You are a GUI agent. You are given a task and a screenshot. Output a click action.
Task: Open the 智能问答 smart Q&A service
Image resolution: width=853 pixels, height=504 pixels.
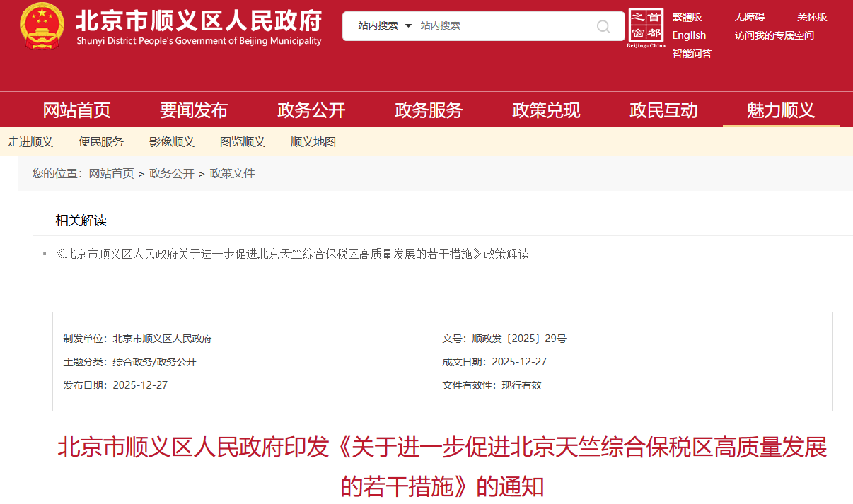692,53
